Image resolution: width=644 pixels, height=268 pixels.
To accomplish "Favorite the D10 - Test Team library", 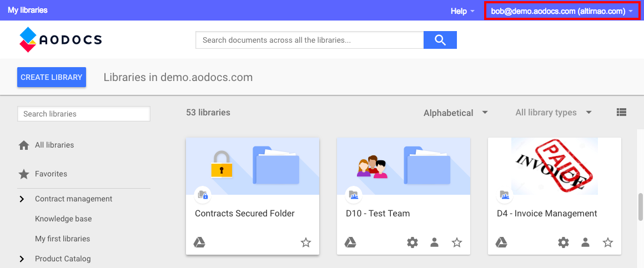I will [457, 242].
